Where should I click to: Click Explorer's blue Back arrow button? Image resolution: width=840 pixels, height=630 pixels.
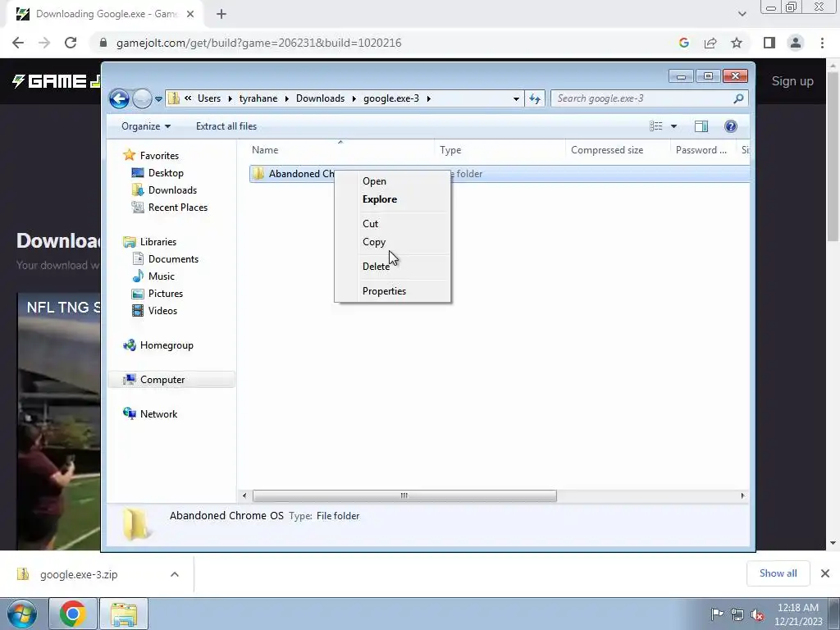tap(119, 98)
